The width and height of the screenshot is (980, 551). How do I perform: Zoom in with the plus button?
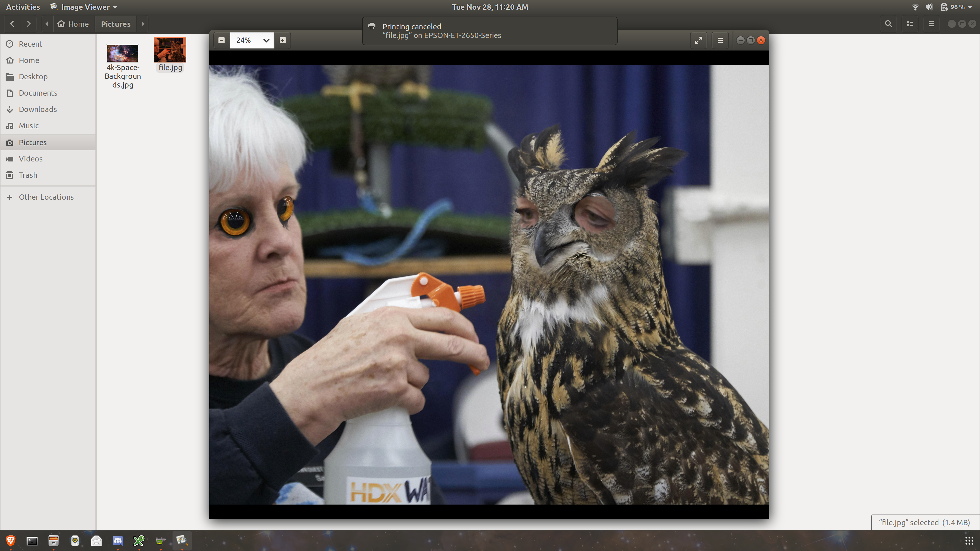coord(283,40)
